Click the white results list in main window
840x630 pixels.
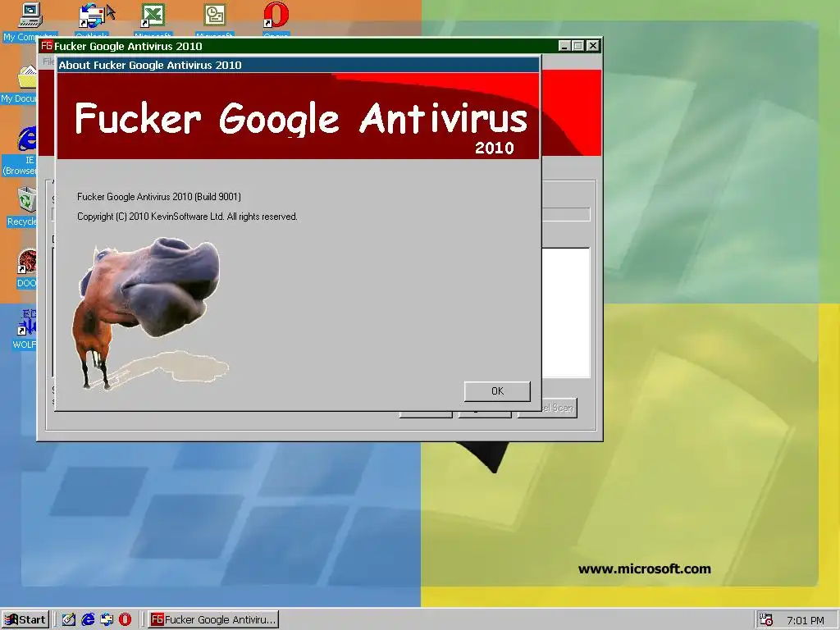(566, 313)
